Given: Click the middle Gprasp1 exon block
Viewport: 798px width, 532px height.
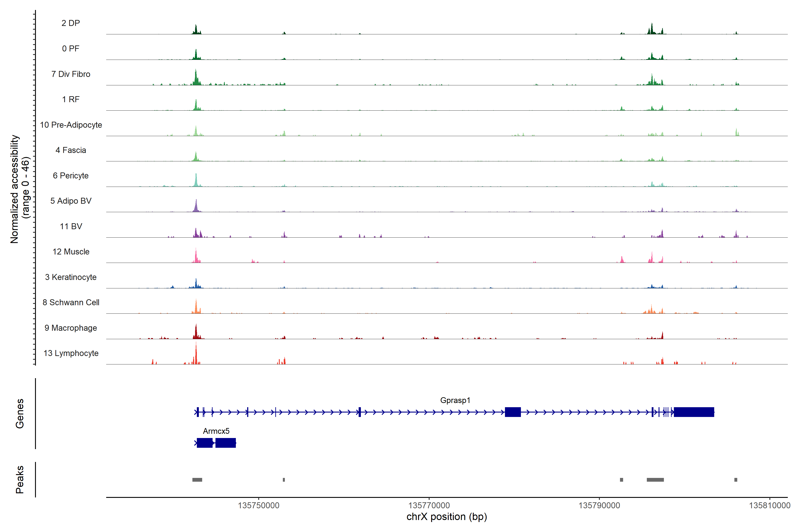Looking at the screenshot, I should tap(513, 412).
